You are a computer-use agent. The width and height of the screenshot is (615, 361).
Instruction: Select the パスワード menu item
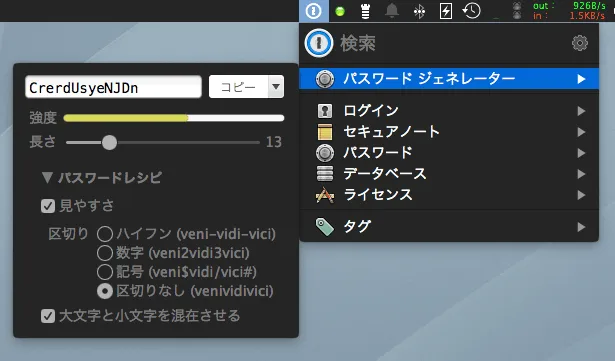click(x=449, y=153)
